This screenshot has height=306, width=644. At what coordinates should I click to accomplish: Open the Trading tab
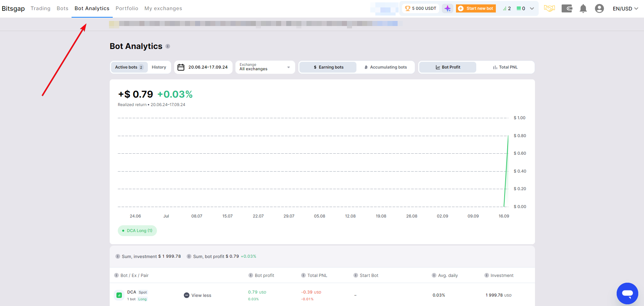click(x=41, y=8)
